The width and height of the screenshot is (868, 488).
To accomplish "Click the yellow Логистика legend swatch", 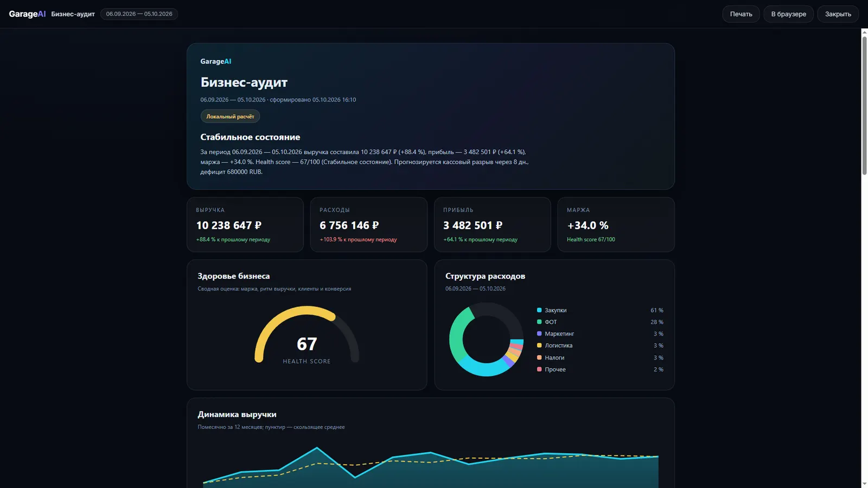I will point(539,345).
